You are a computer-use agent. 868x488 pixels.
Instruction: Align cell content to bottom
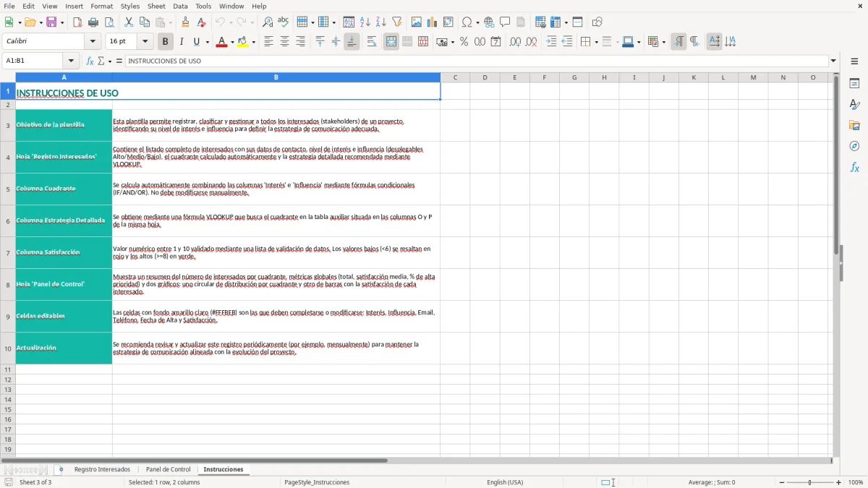pos(352,42)
